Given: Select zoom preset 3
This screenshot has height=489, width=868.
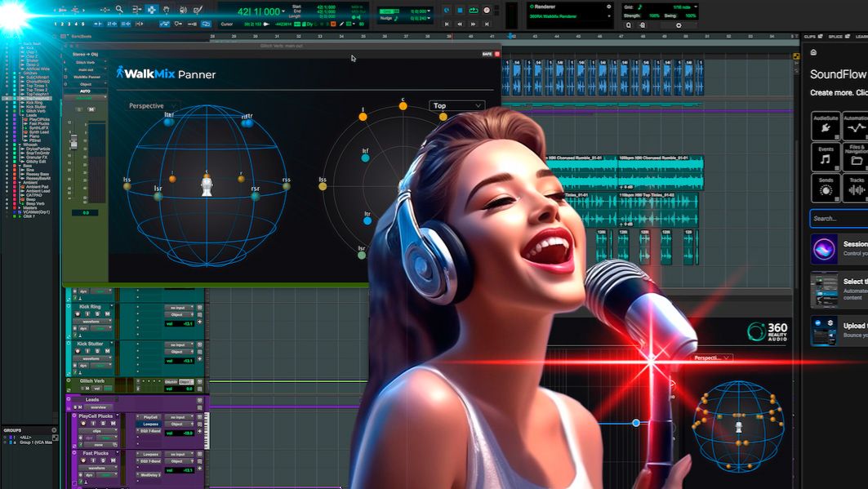Looking at the screenshot, I should pyautogui.click(x=69, y=24).
